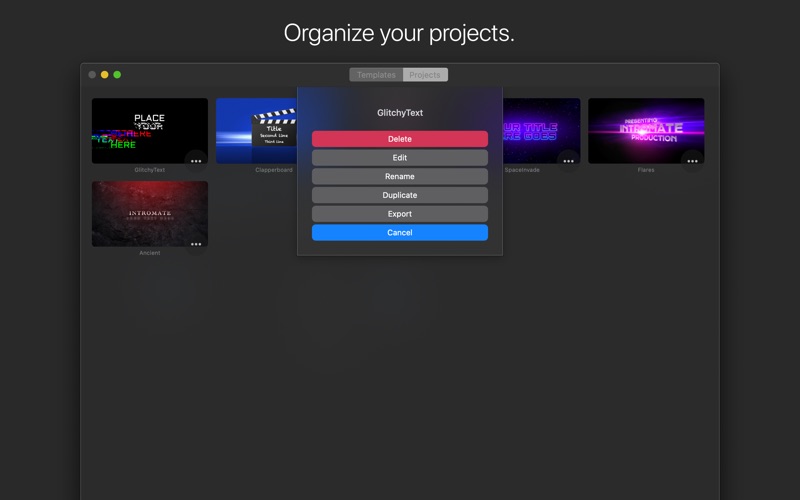Minimize window with the yellow button

pyautogui.click(x=105, y=74)
